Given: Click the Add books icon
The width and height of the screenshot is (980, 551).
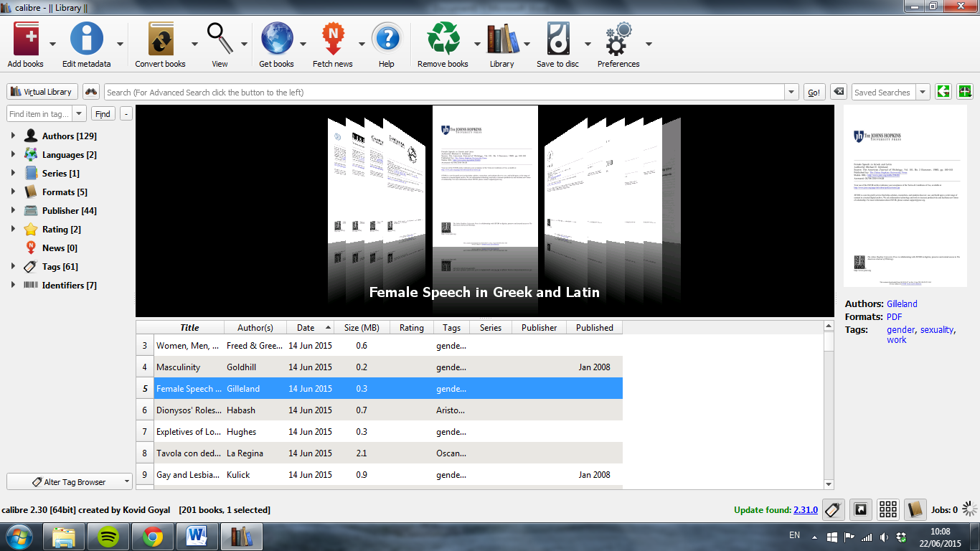Looking at the screenshot, I should coord(26,39).
